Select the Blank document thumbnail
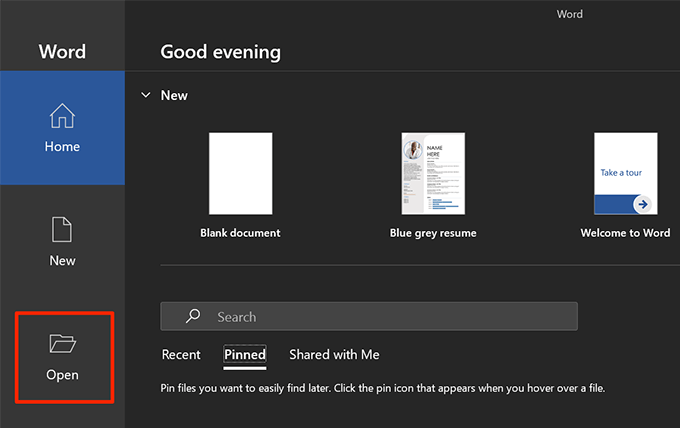Screen dimensions: 680x428 (240, 173)
